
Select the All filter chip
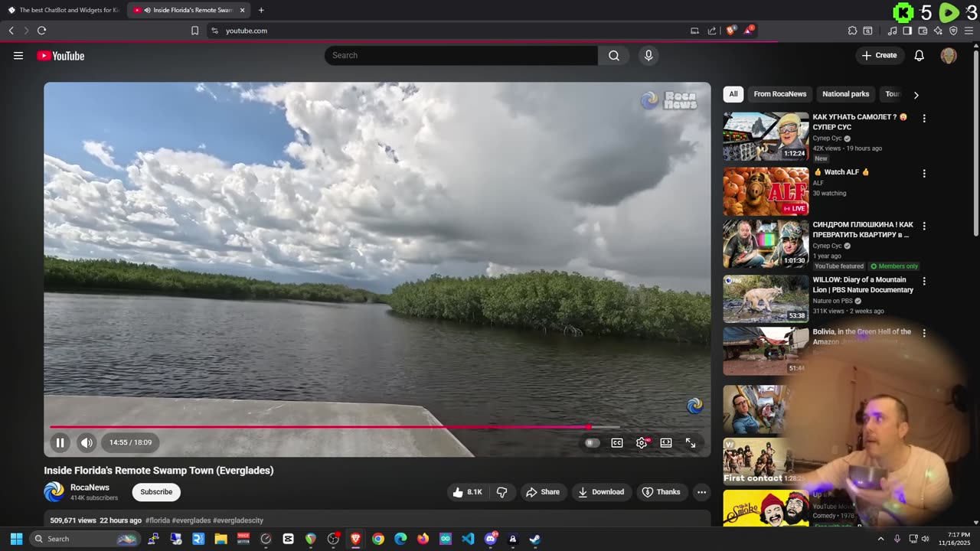[x=733, y=94]
